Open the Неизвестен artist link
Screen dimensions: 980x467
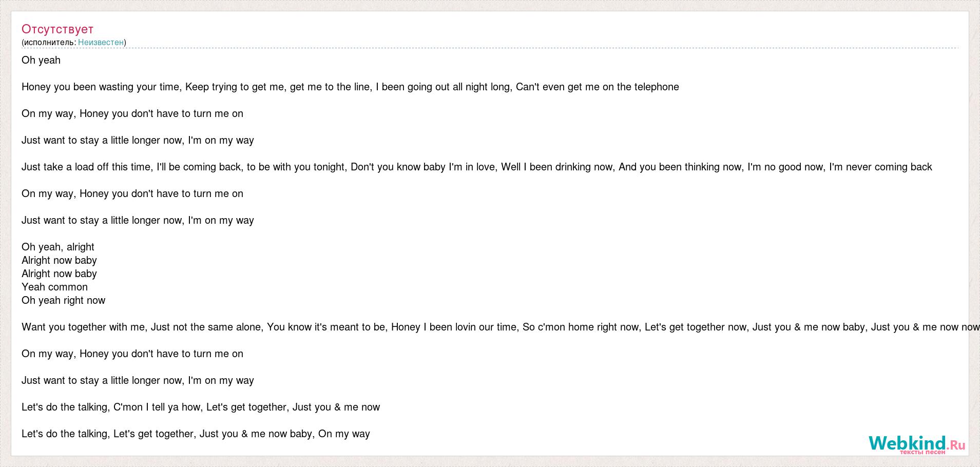tap(101, 42)
